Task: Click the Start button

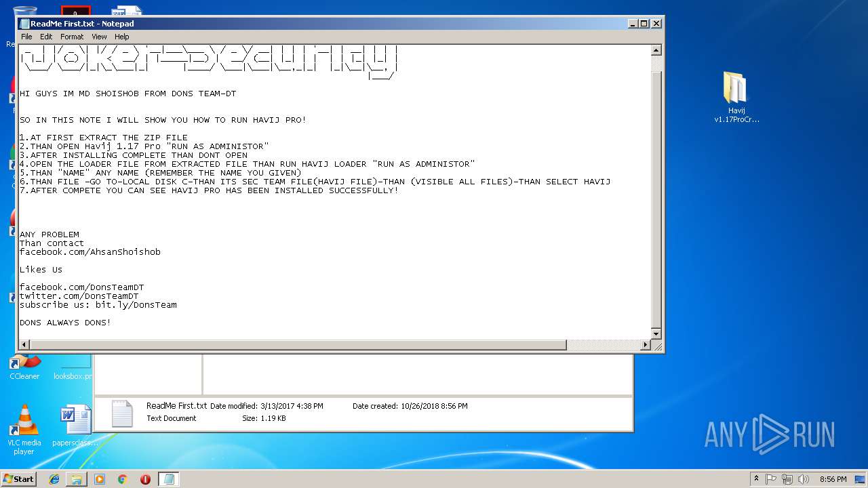Action: (18, 479)
